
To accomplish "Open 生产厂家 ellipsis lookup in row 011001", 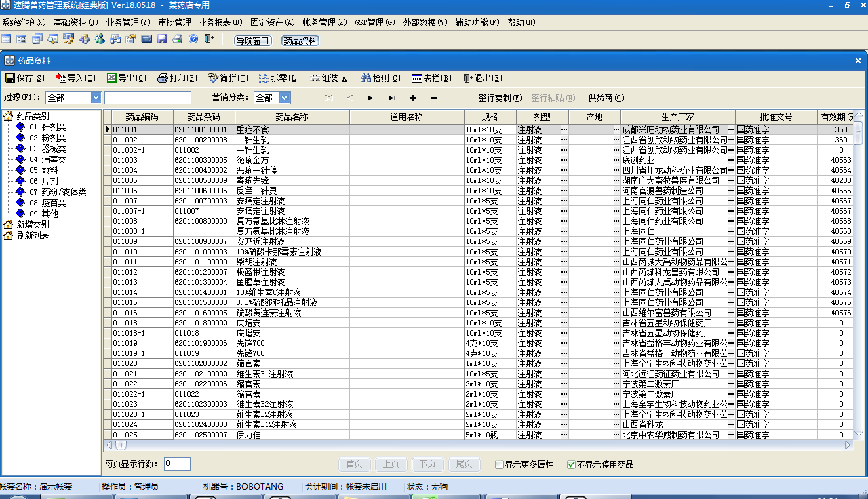I will pos(730,129).
